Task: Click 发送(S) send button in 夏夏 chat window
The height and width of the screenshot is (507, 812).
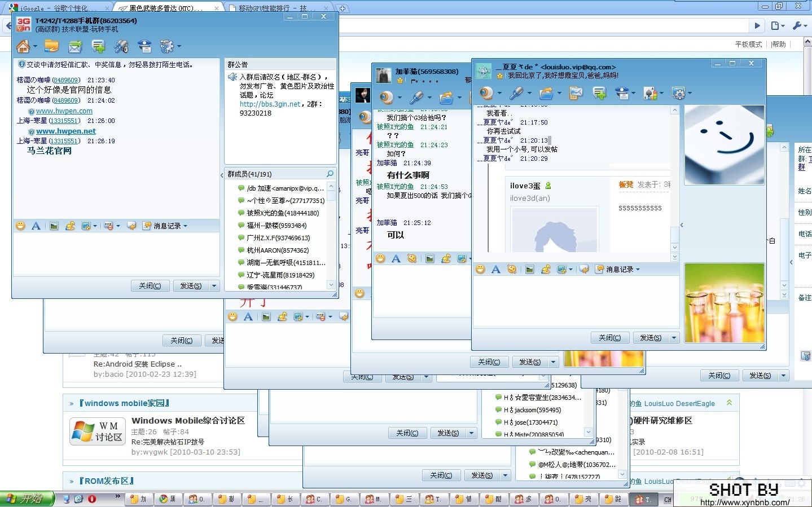Action: (651, 337)
